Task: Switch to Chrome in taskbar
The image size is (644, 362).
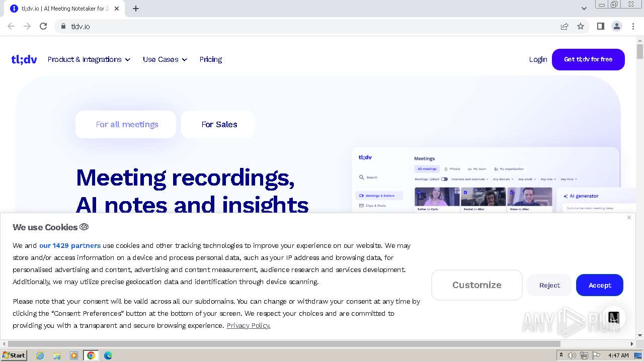Action: (x=91, y=355)
